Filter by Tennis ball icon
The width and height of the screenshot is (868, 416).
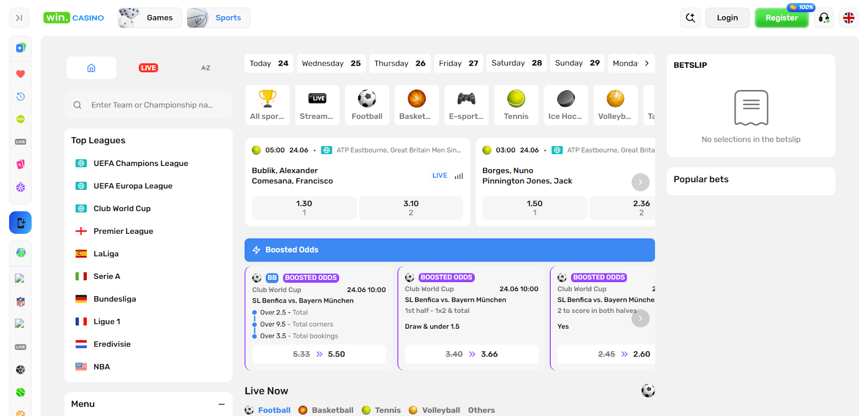(x=516, y=105)
